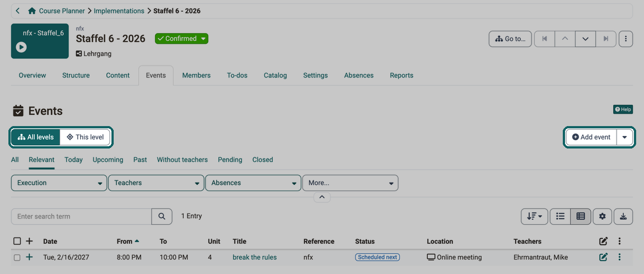Select the This level toggle
Screen dimensions: 644x274
(86, 137)
